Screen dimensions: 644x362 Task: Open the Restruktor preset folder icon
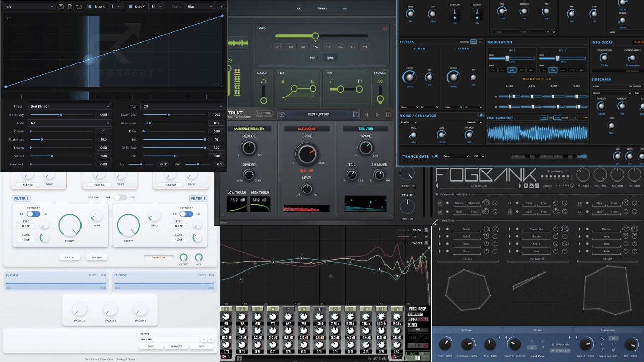point(282,114)
